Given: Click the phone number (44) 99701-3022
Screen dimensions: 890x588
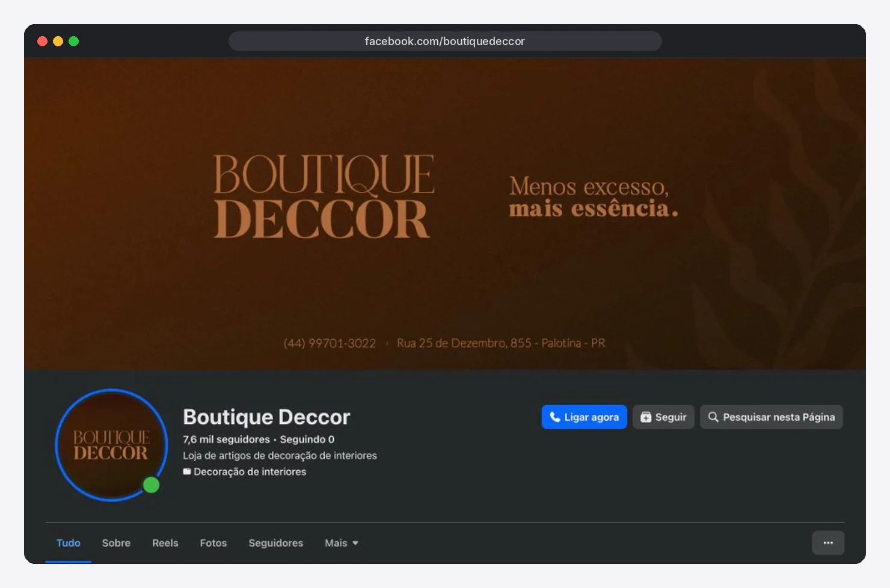Looking at the screenshot, I should [330, 343].
